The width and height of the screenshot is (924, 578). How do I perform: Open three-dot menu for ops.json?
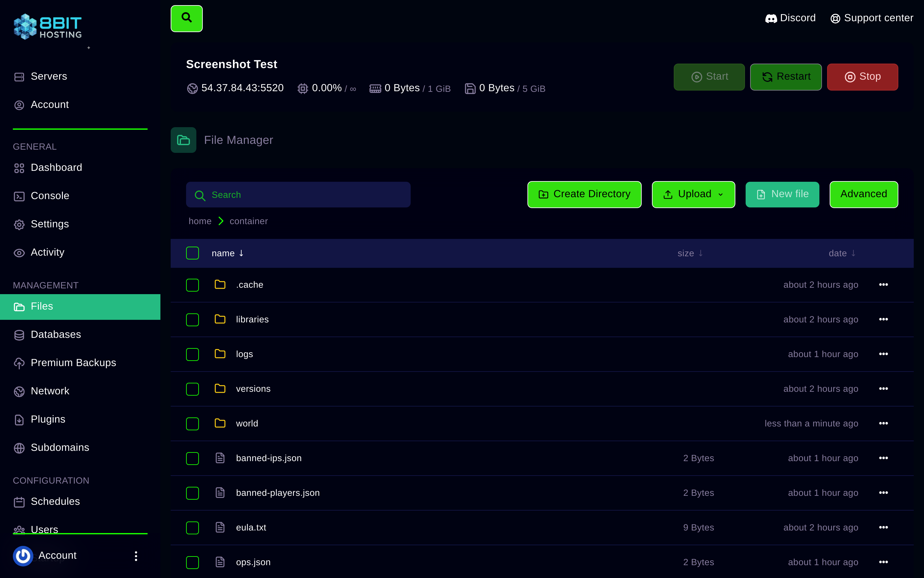coord(883,562)
